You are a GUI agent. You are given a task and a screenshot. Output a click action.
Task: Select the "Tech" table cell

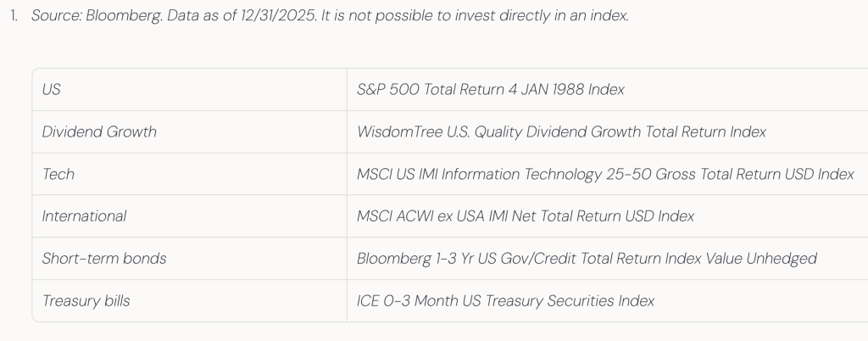58,174
